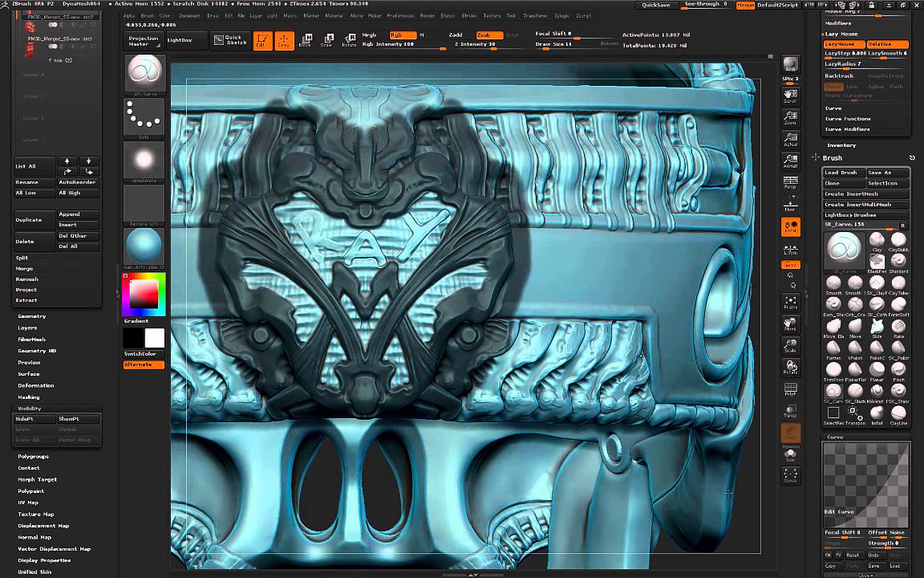Expand the Deformation subpalette
The height and width of the screenshot is (578, 924).
tap(36, 385)
